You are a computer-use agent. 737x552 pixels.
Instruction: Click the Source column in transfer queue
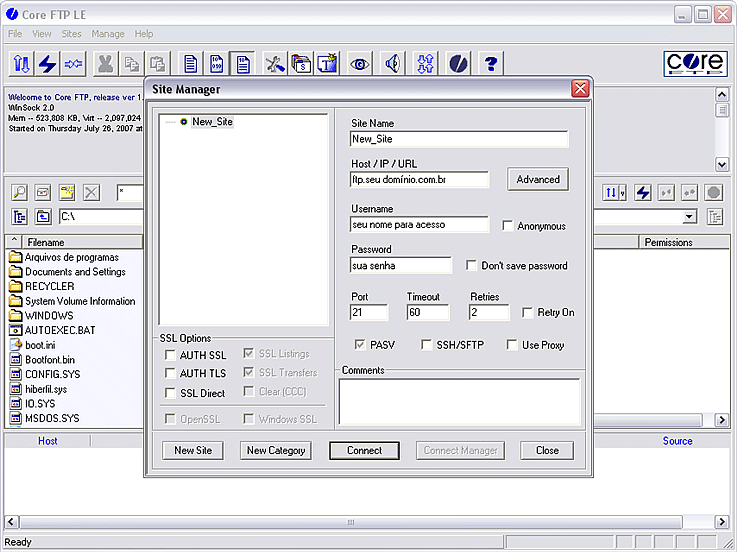[677, 441]
